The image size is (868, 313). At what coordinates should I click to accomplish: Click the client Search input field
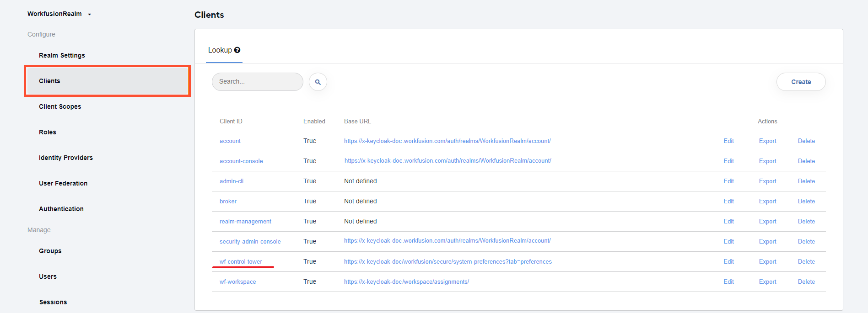point(257,82)
